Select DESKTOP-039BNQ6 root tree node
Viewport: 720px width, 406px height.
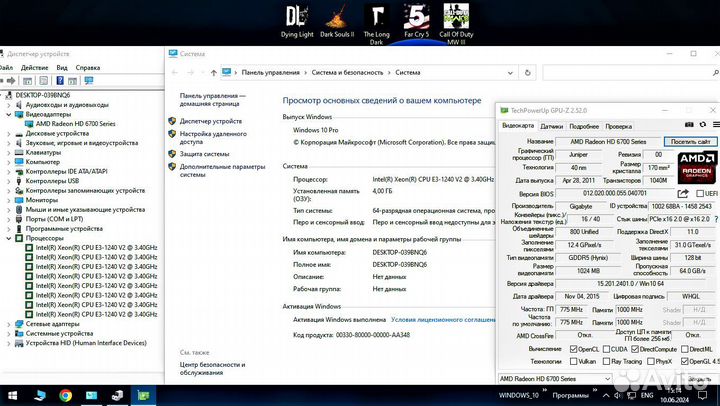pos(43,95)
